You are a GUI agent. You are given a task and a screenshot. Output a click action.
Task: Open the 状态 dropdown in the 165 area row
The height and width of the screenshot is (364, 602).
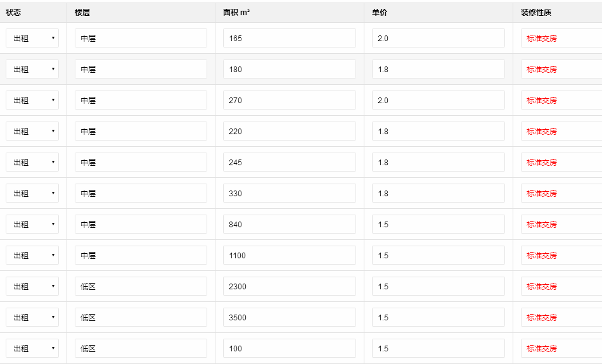coord(32,38)
